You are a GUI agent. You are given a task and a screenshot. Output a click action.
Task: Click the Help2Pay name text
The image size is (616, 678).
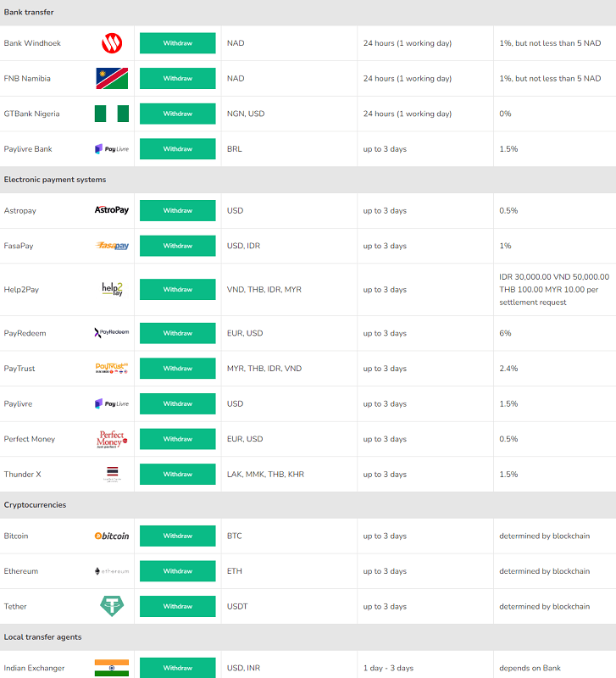[22, 290]
